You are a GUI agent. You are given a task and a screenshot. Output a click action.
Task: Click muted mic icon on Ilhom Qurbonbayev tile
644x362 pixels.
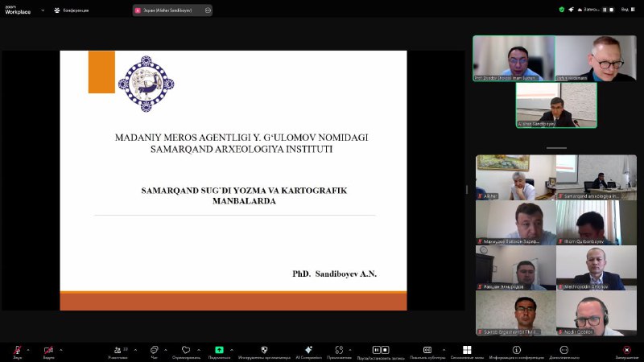(560, 241)
